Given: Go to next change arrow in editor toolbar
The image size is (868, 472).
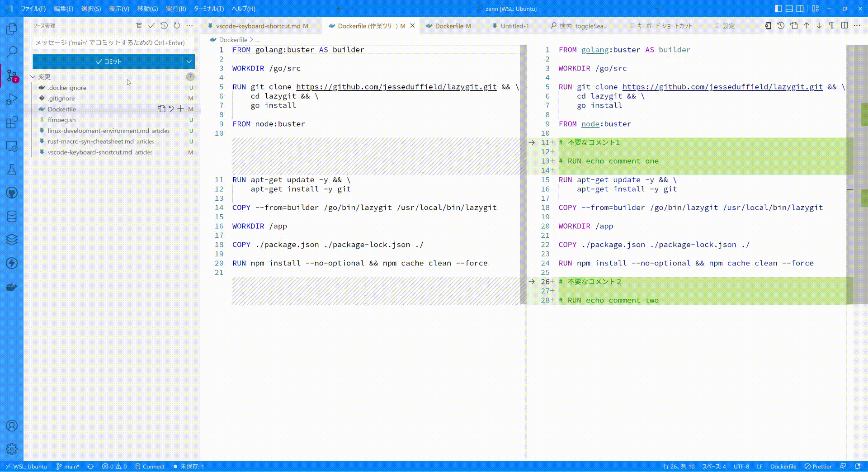Looking at the screenshot, I should coord(819,26).
